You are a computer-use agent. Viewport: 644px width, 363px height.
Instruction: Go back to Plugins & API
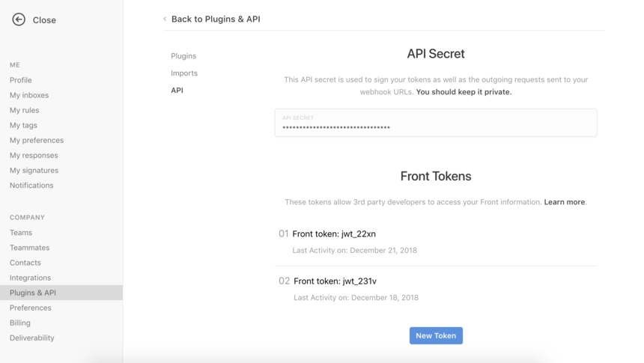click(x=216, y=19)
